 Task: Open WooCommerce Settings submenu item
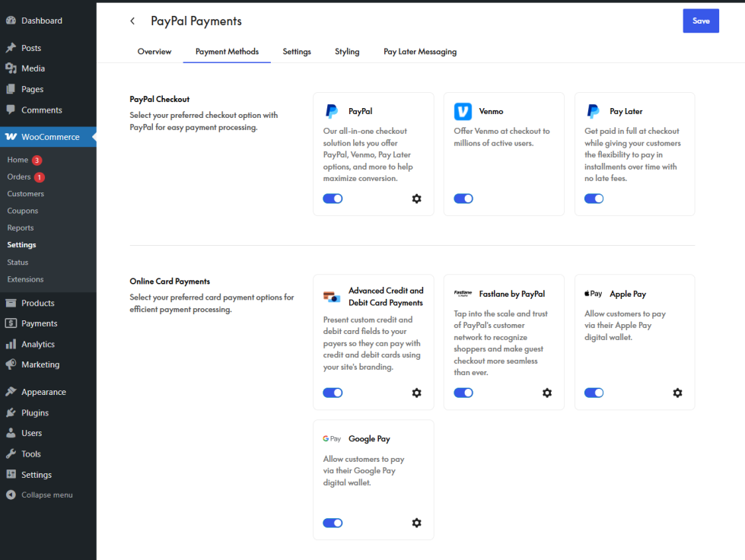click(21, 244)
